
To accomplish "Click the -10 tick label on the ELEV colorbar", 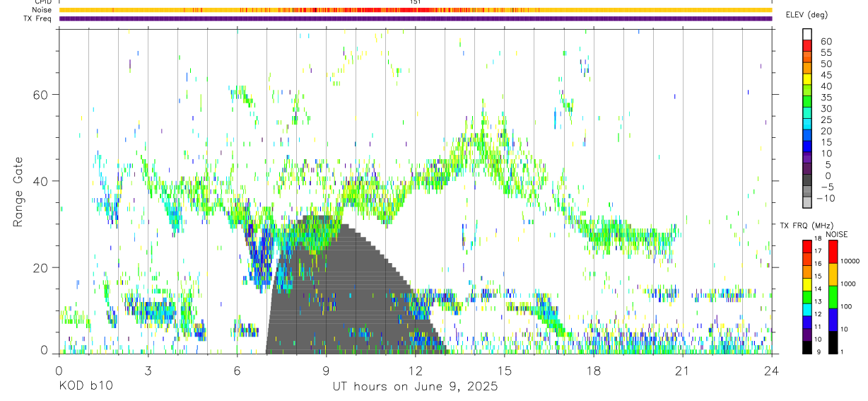I will coord(825,198).
